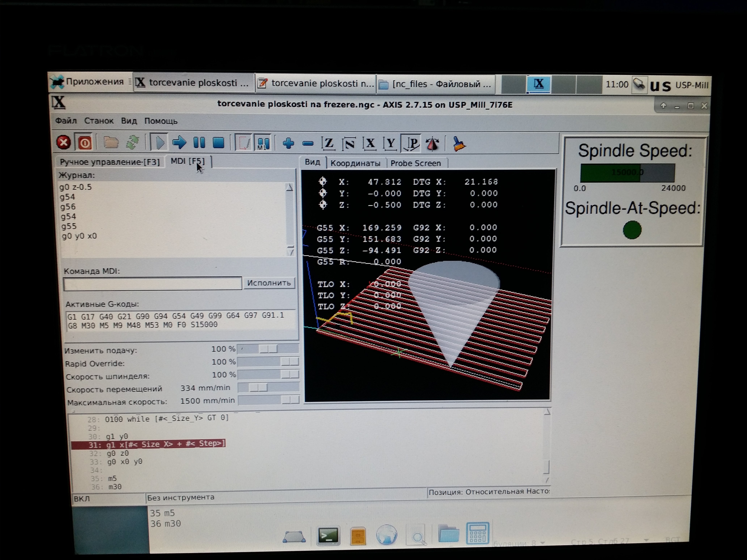
Task: Click the red emergency stop icon
Action: (64, 143)
